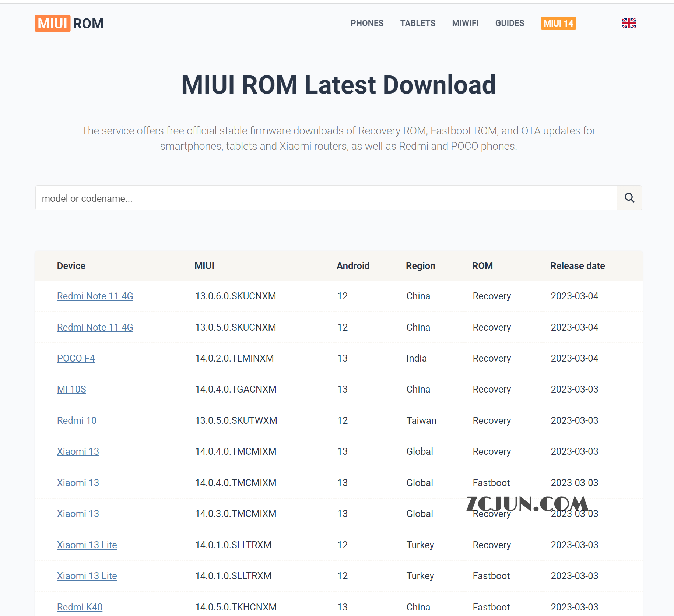674x616 pixels.
Task: Open the MIWIFI section
Action: coord(465,23)
